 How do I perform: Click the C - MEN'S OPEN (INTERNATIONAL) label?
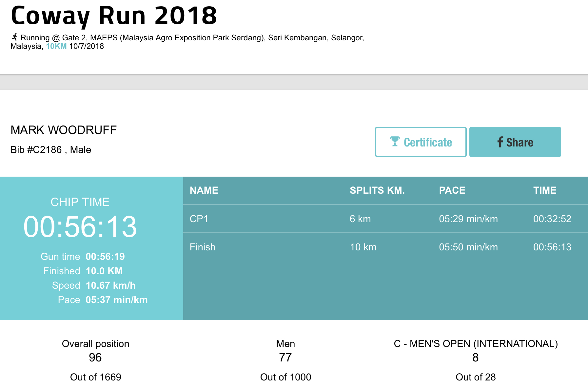476,344
